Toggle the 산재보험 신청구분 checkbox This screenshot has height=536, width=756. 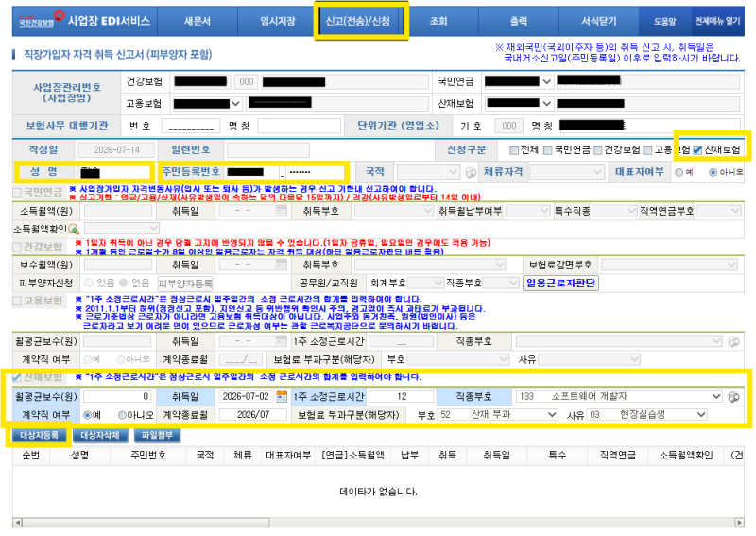697,150
